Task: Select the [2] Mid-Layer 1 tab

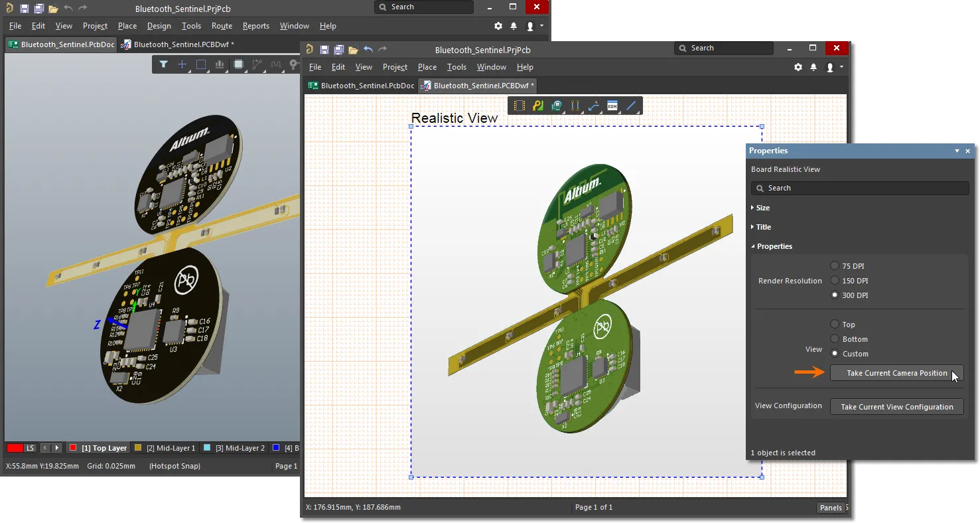Action: 166,448
